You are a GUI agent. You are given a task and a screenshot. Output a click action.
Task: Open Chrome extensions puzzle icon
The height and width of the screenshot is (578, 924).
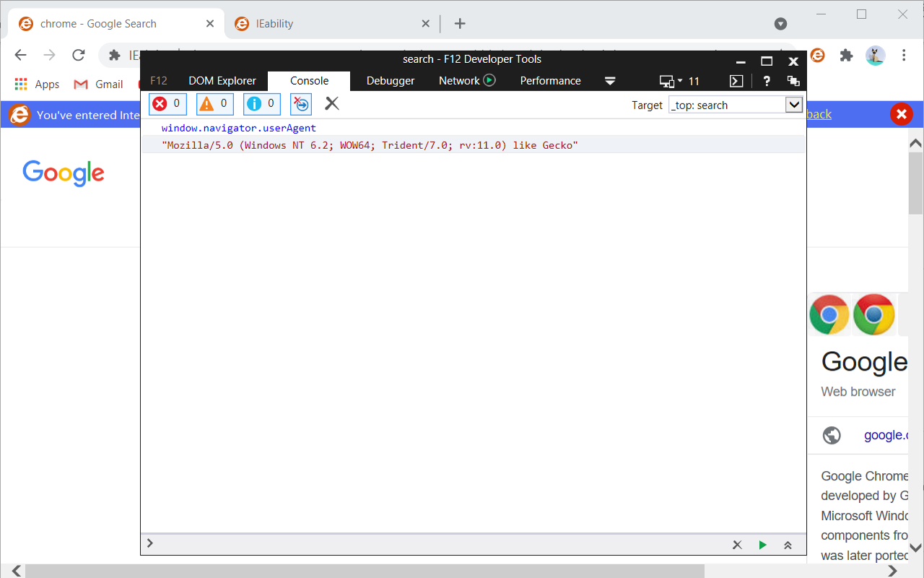coord(846,55)
